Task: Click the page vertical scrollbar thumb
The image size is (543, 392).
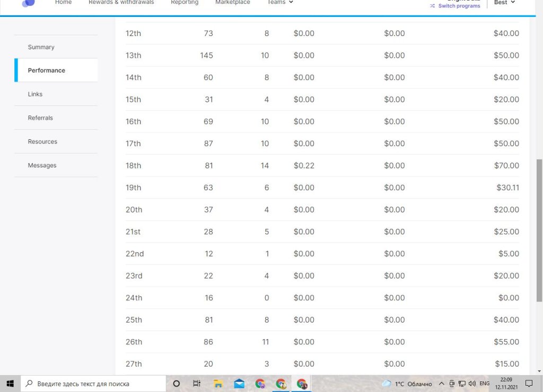Action: click(539, 230)
